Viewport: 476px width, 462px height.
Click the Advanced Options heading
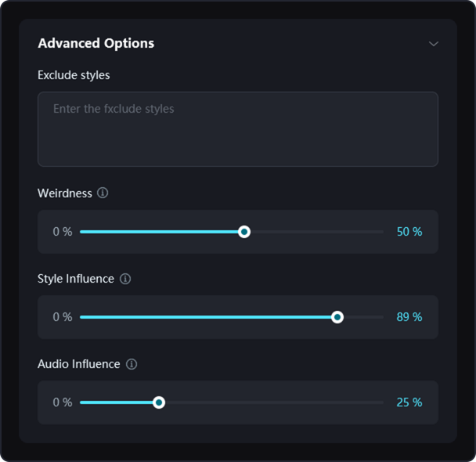pos(96,44)
